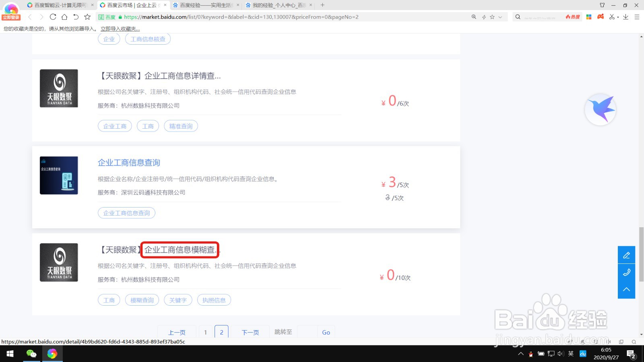Screen dimensions: 644x362
Task: Collapse the page using the up arrow sidebar button
Action: tap(626, 289)
